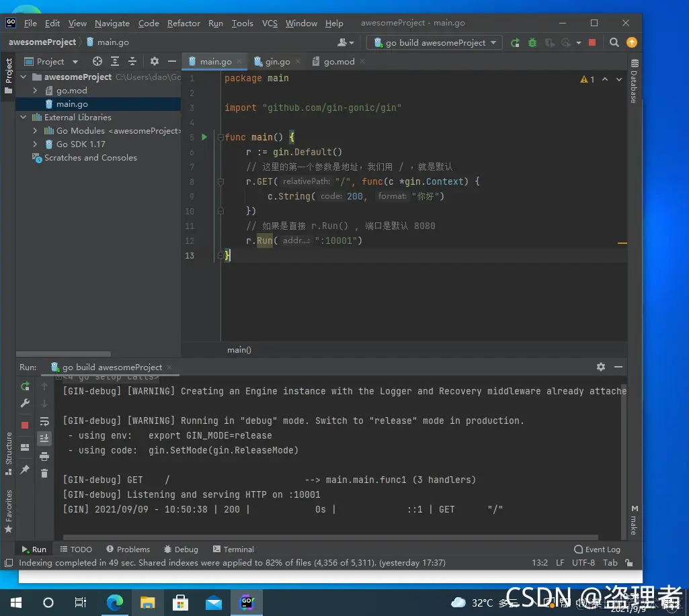Open the Navigate menu
This screenshot has height=616, width=689.
[x=112, y=24]
